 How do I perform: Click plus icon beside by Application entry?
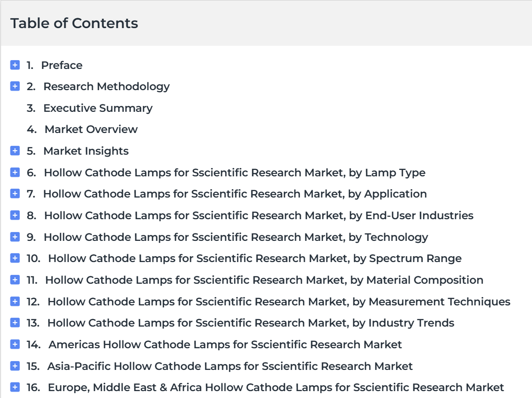pyautogui.click(x=15, y=194)
